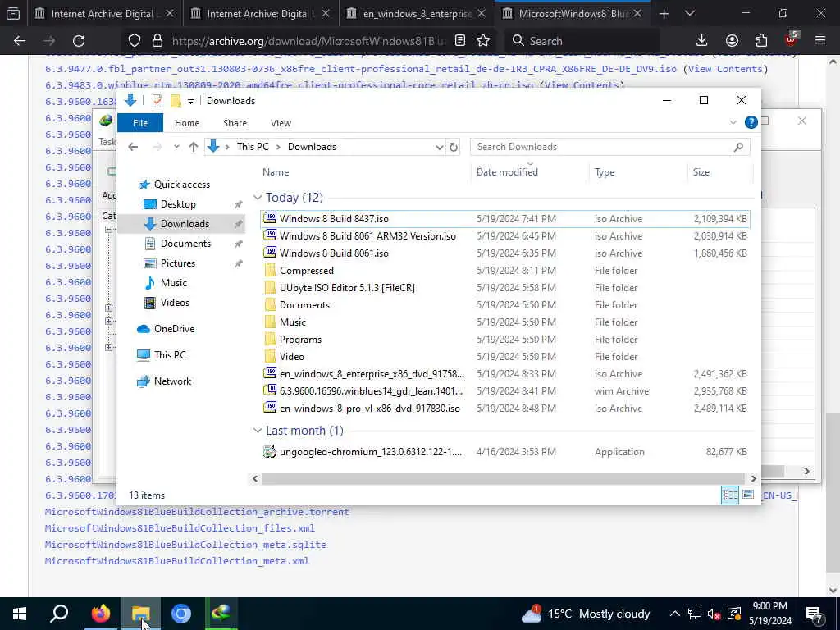Click the Properties quick access toolbar icon
This screenshot has height=630, width=840.
click(x=157, y=101)
